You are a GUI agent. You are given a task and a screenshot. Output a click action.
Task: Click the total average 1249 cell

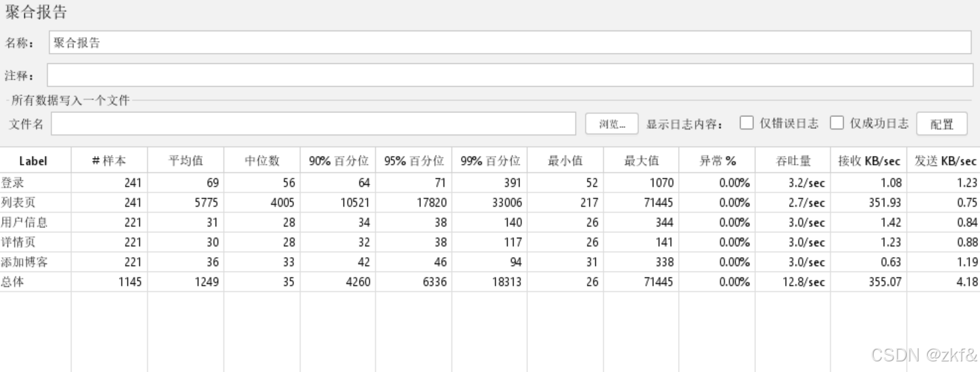[206, 281]
